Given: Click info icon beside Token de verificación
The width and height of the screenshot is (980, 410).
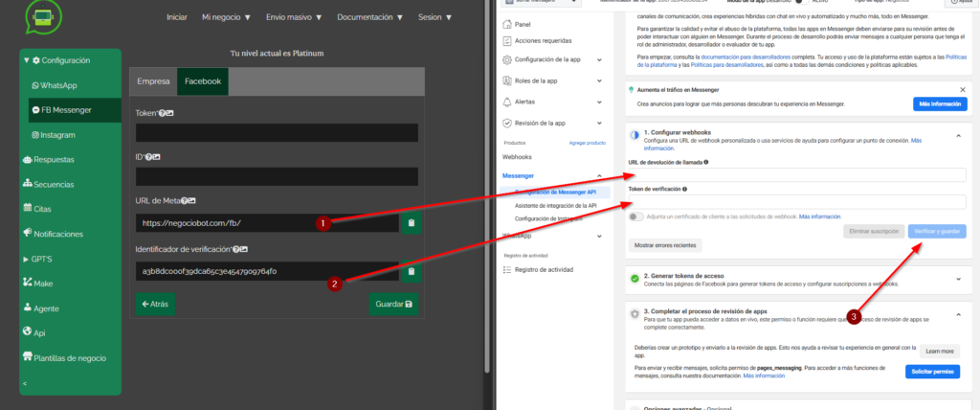Looking at the screenshot, I should click(685, 189).
